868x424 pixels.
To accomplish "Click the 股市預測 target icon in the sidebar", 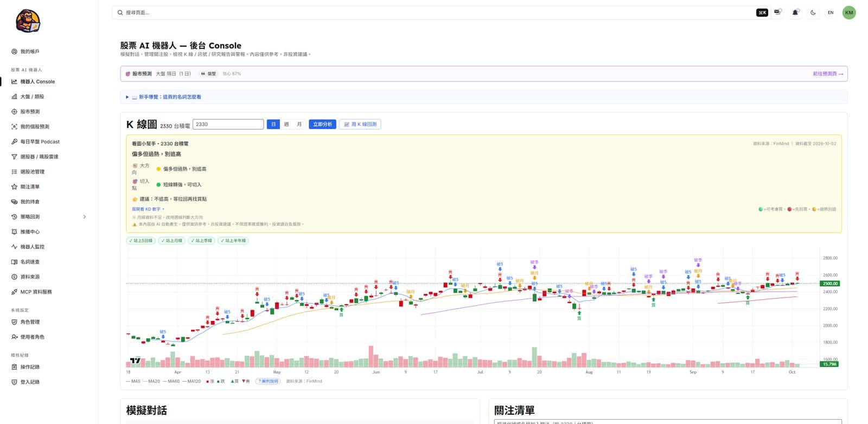I will click(x=14, y=112).
